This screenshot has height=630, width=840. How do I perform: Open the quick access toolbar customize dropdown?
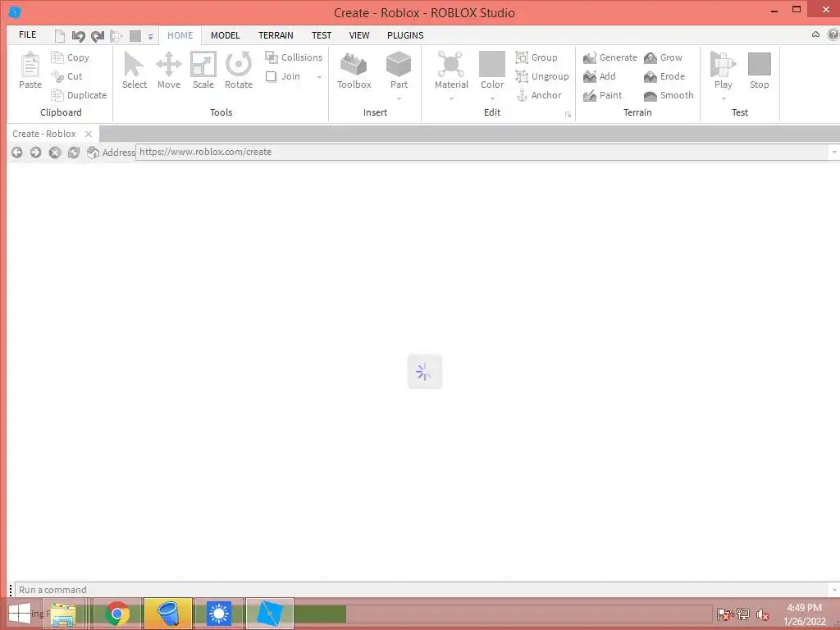tap(151, 37)
